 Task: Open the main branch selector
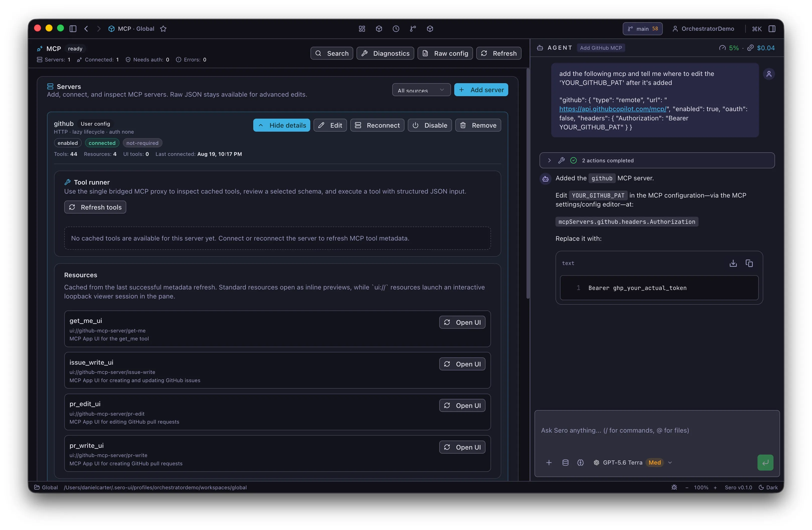[642, 29]
